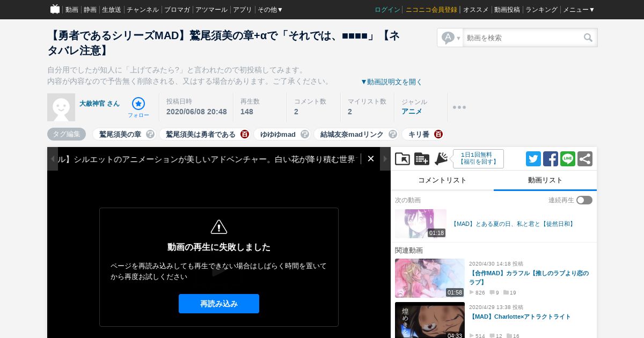Open the アプリ link in top bar
Image resolution: width=644 pixels, height=338 pixels.
pos(243,10)
